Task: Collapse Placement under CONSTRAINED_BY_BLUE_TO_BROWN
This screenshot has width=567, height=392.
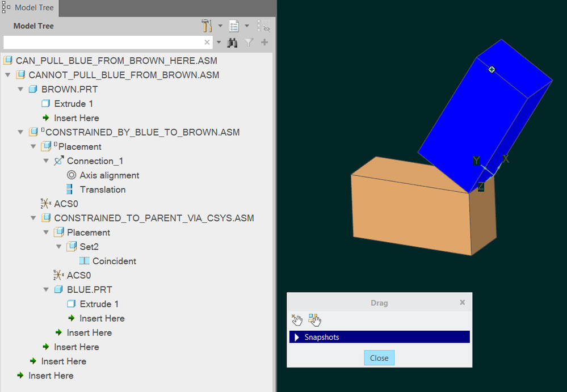Action: 33,147
